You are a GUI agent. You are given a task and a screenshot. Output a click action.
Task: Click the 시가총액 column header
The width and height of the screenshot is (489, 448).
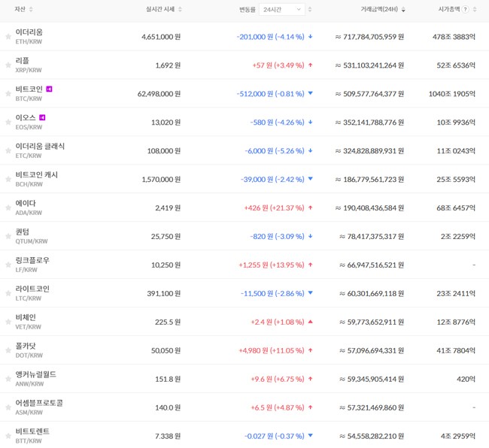449,9
